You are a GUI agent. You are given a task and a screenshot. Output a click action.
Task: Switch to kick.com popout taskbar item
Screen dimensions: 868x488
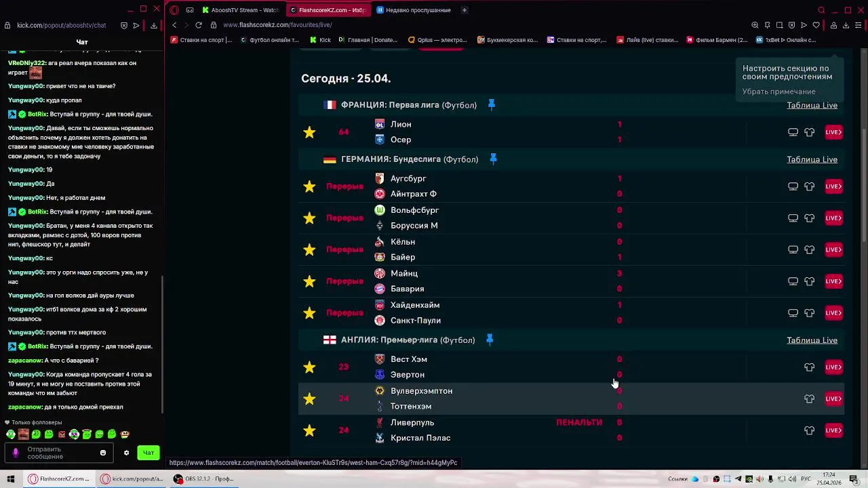coord(132,479)
